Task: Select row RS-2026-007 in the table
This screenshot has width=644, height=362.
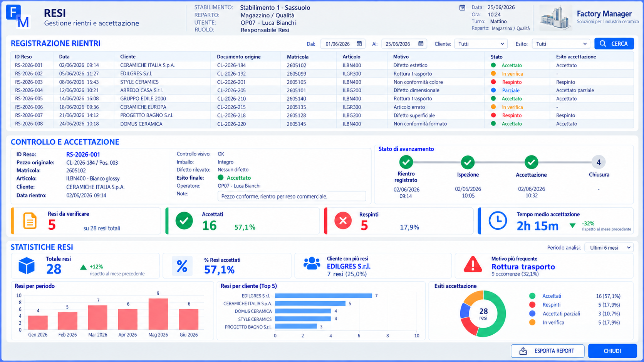Action: pos(322,115)
